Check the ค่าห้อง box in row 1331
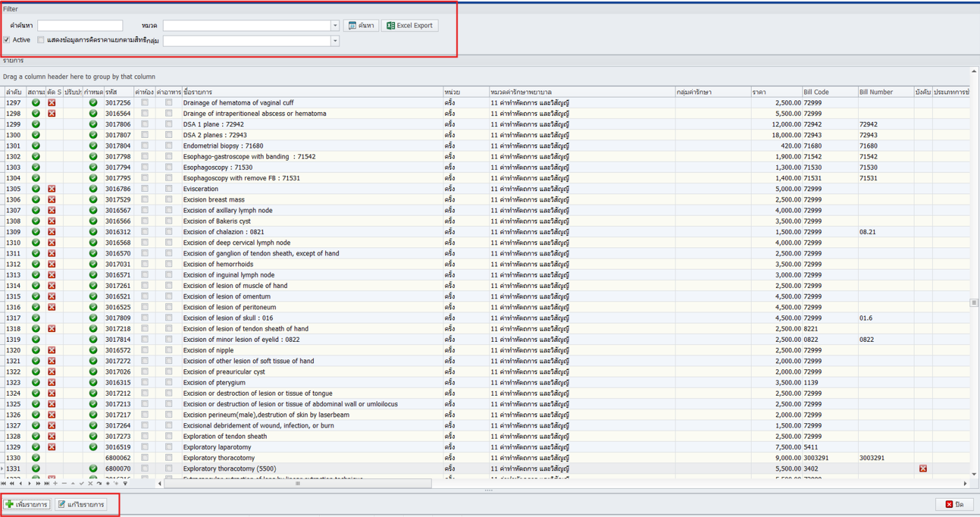 145,469
